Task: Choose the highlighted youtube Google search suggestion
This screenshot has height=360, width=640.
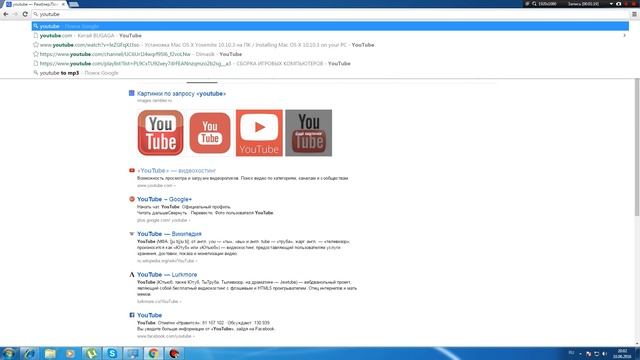Action: coord(330,26)
